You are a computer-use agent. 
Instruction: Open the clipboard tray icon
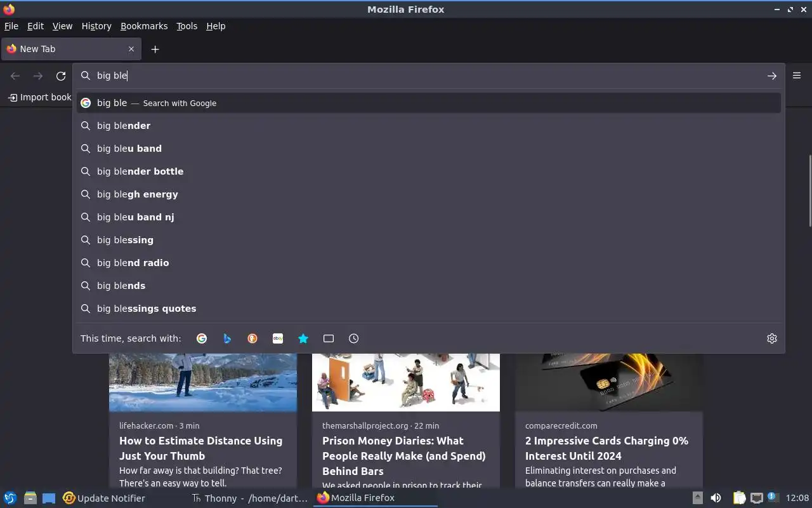pos(739,498)
